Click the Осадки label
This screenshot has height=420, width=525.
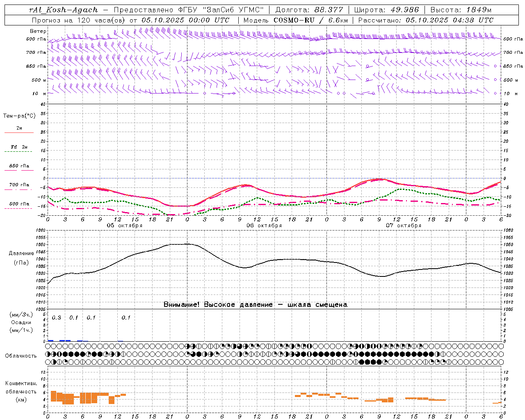click(21, 322)
